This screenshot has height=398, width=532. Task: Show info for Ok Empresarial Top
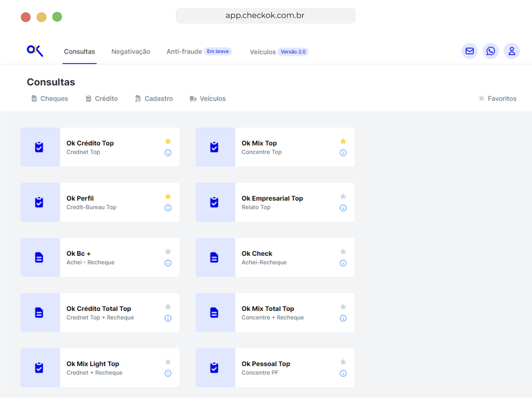tap(343, 208)
